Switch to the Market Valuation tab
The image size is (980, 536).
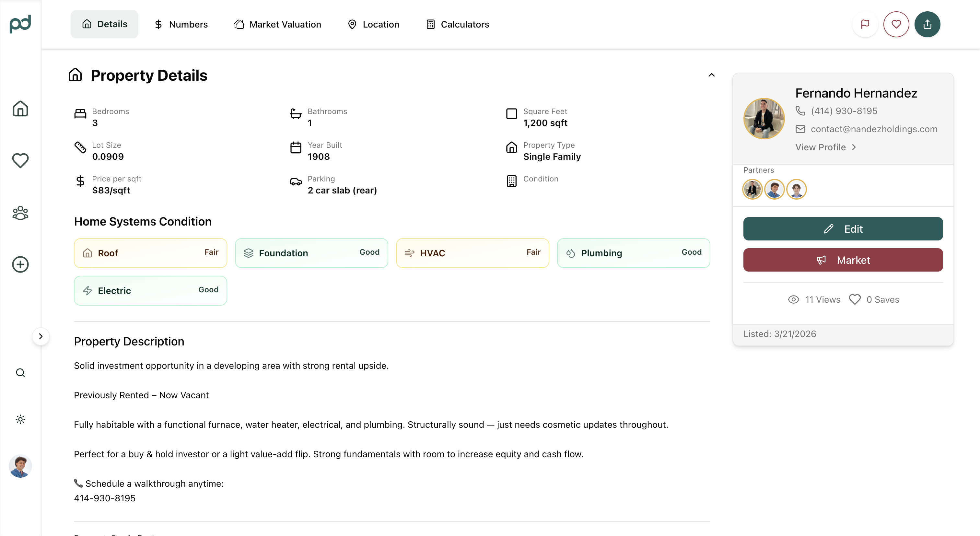(277, 24)
